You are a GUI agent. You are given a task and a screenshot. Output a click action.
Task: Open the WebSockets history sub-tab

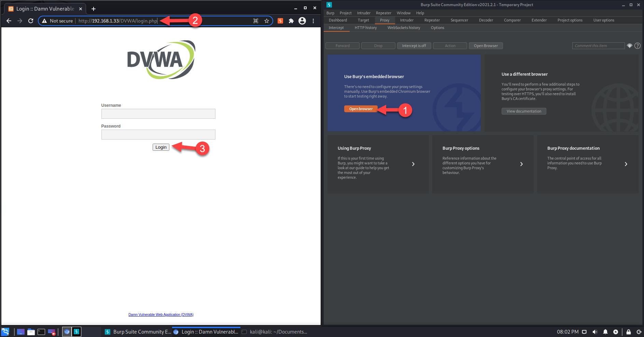pyautogui.click(x=404, y=28)
